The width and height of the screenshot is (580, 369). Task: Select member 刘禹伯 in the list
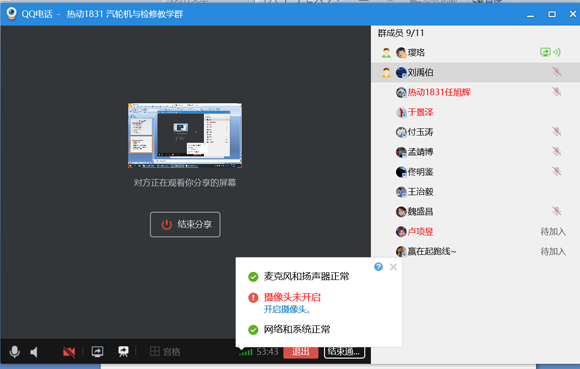(x=475, y=72)
